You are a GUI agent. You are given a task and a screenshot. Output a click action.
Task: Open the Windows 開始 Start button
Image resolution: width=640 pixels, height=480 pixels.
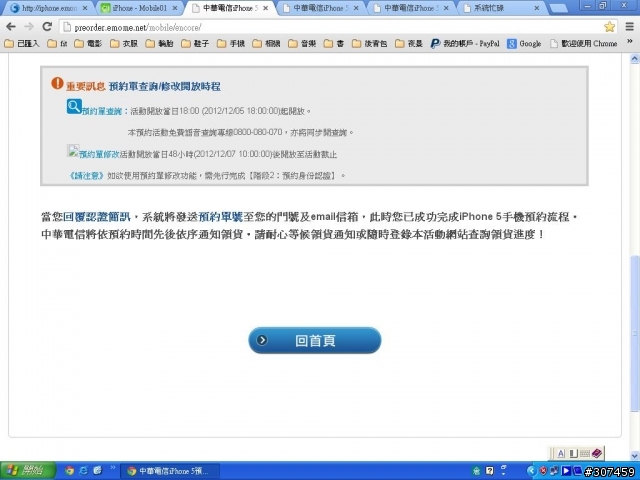tap(27, 471)
